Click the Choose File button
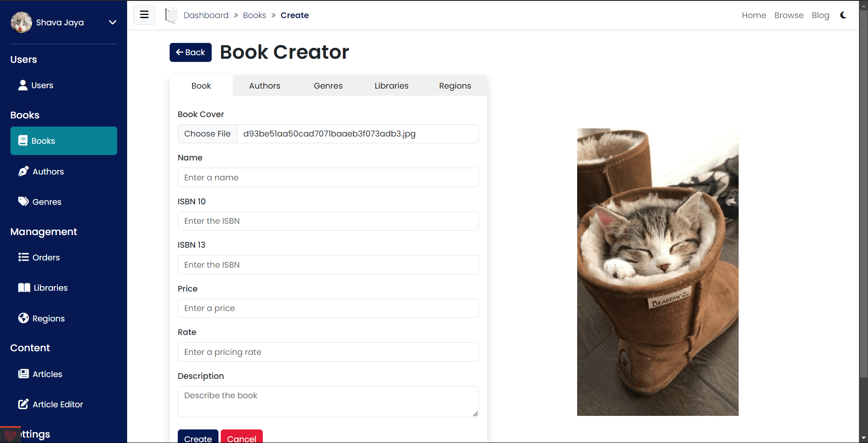Screen dimensions: 868x443 (x=207, y=134)
